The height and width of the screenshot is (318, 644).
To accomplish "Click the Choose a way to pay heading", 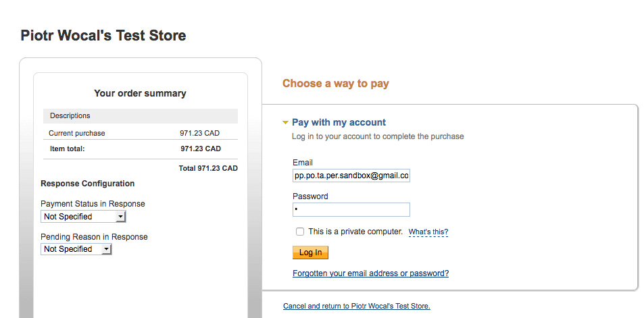I will [335, 84].
